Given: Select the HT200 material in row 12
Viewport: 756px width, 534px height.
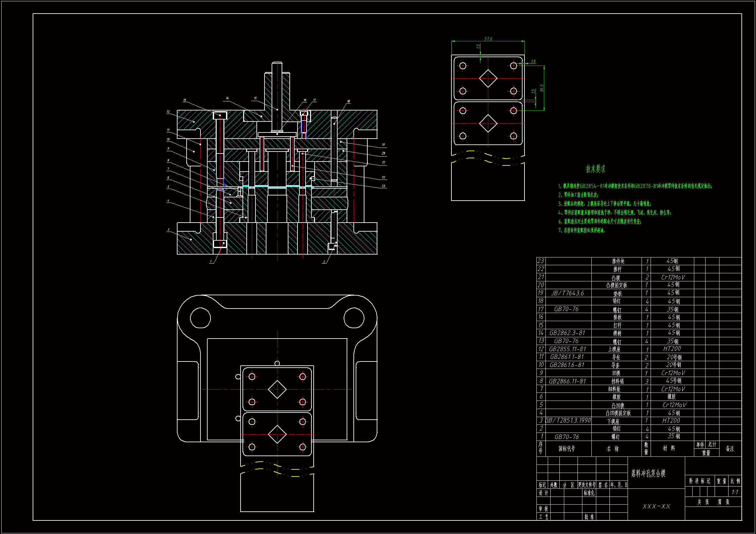Looking at the screenshot, I should pos(671,349).
